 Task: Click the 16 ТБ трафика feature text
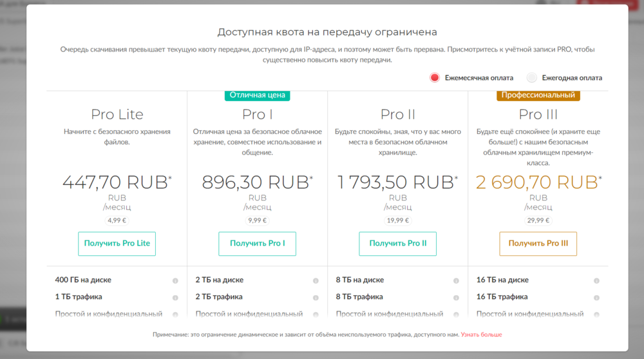click(x=502, y=297)
